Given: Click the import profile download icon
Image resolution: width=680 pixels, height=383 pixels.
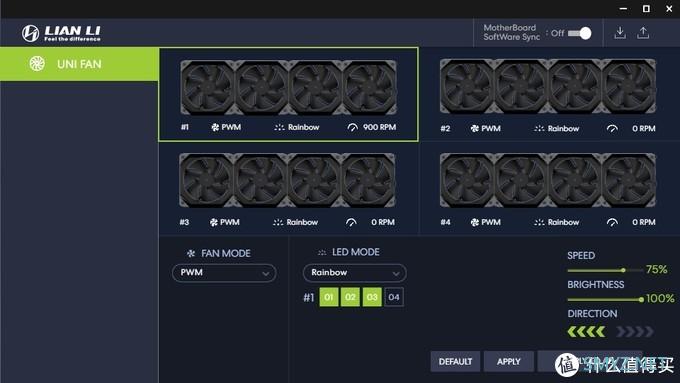Looking at the screenshot, I should point(620,33).
